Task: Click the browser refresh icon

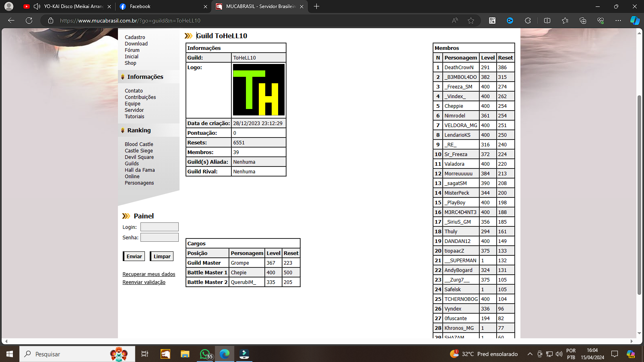Action: [29, 21]
